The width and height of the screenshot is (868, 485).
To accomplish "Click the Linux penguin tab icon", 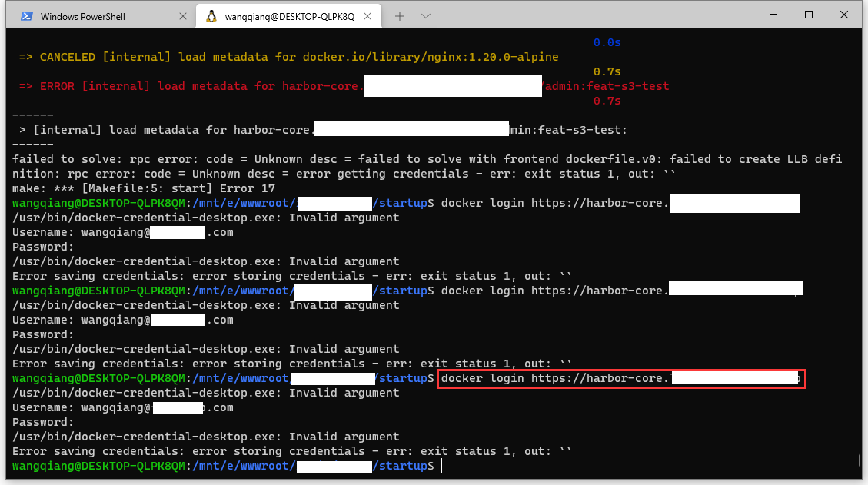I will 211,17.
